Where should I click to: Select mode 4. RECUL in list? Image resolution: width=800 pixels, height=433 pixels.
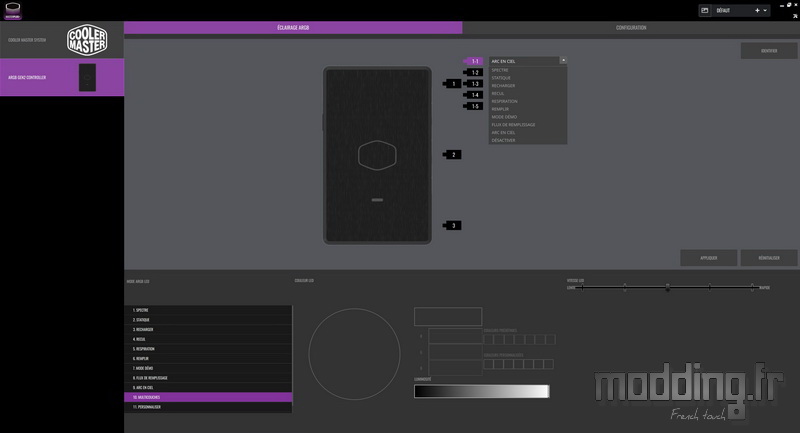click(x=208, y=339)
